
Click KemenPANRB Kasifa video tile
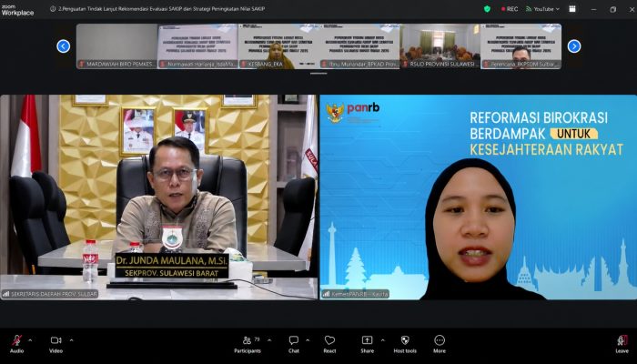point(478,197)
